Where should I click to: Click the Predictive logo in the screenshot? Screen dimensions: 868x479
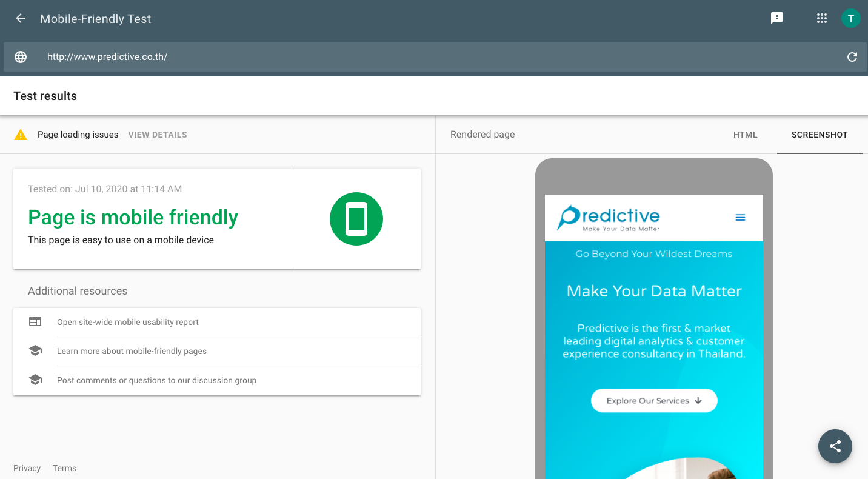609,218
